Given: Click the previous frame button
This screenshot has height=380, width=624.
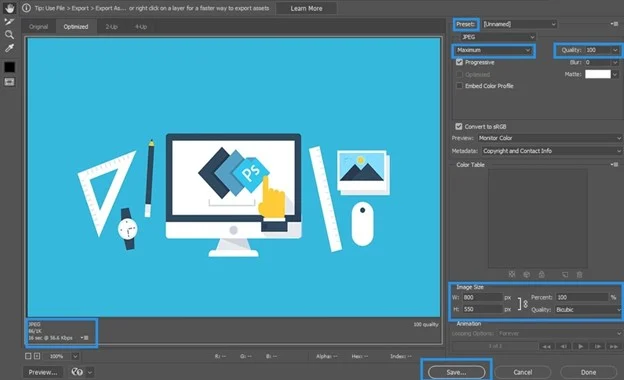Looking at the screenshot, I should 564,347.
